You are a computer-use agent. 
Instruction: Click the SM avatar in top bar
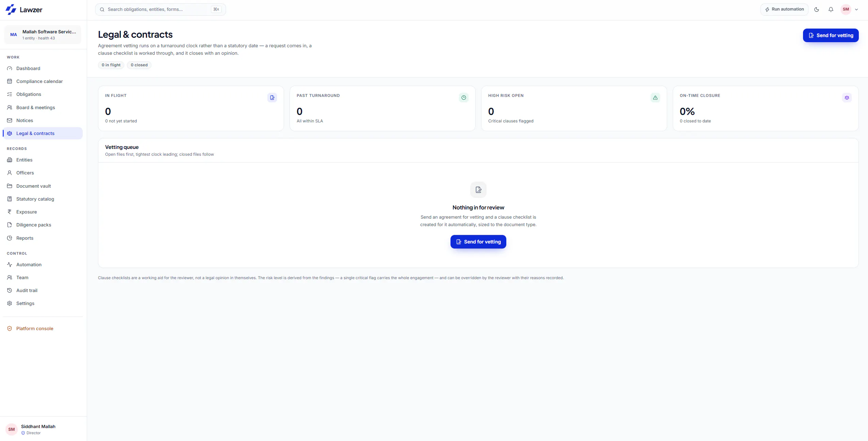pyautogui.click(x=846, y=10)
